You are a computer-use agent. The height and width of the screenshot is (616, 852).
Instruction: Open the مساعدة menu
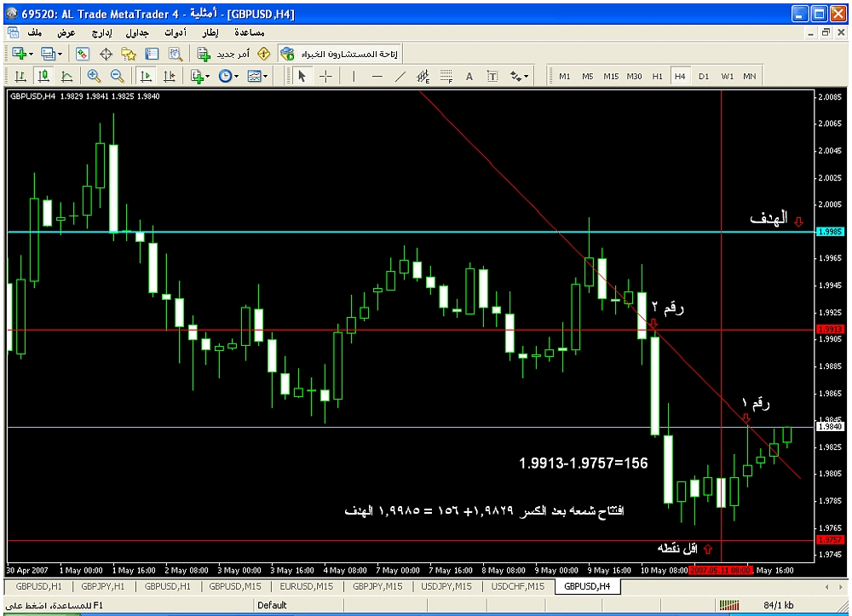click(x=250, y=32)
